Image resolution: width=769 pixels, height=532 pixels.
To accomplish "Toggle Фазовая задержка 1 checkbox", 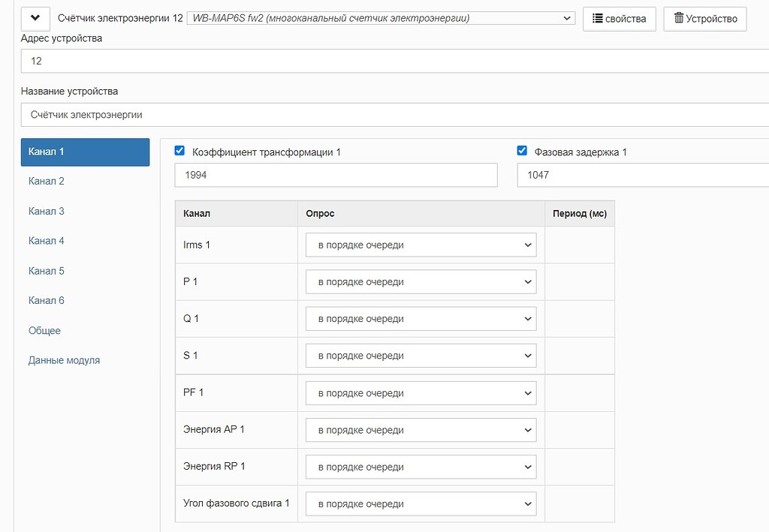I will [523, 151].
